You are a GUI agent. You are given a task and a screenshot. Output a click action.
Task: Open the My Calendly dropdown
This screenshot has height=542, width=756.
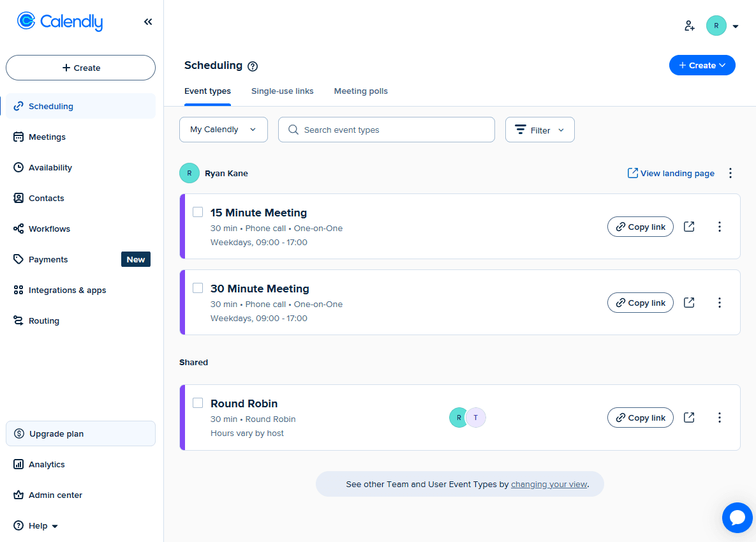click(223, 130)
